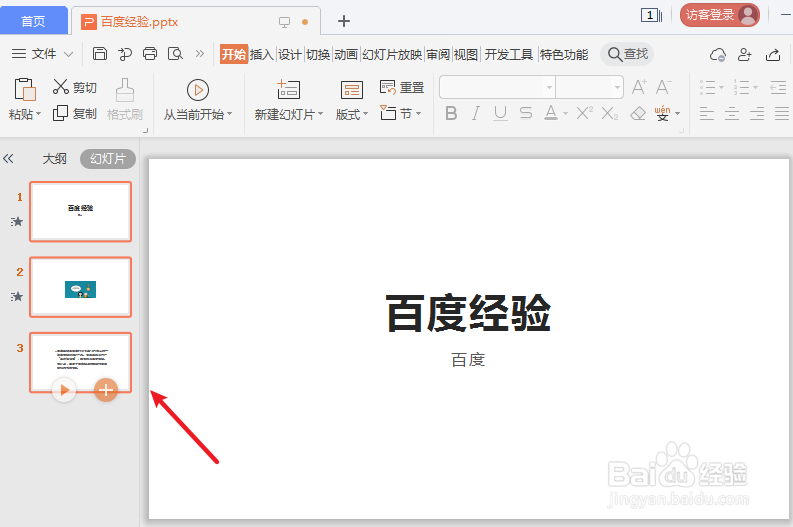Click the Save icon in quick toolbar
The image size is (793, 527).
(x=100, y=54)
